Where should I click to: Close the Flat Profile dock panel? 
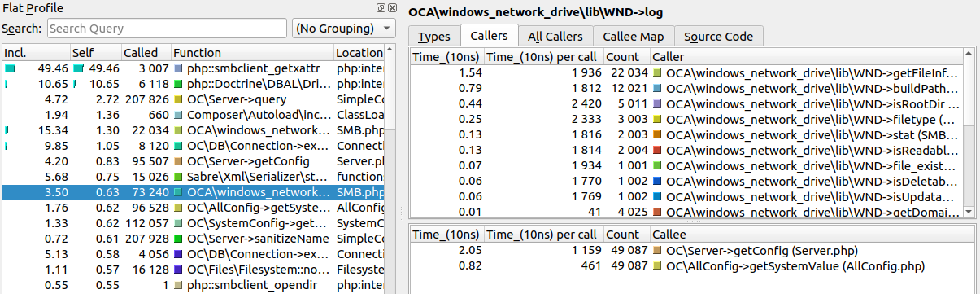(392, 7)
